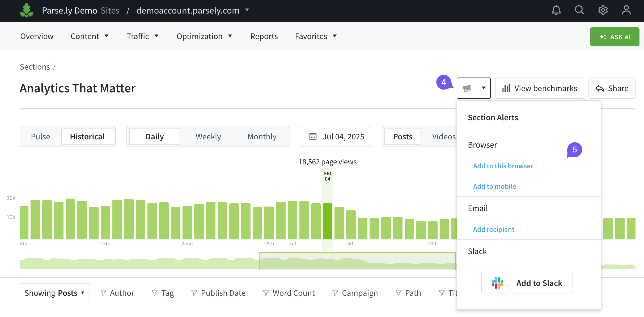Expand the Traffic menu dropdown
This screenshot has width=644, height=317.
[143, 36]
